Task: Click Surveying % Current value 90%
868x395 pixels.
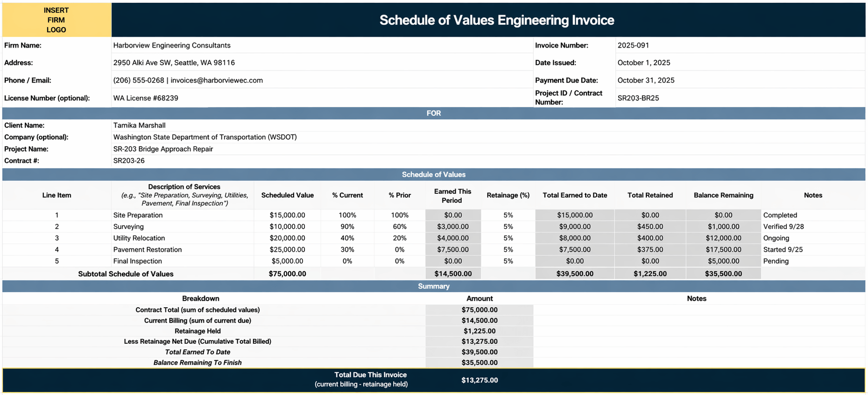Action: (347, 226)
